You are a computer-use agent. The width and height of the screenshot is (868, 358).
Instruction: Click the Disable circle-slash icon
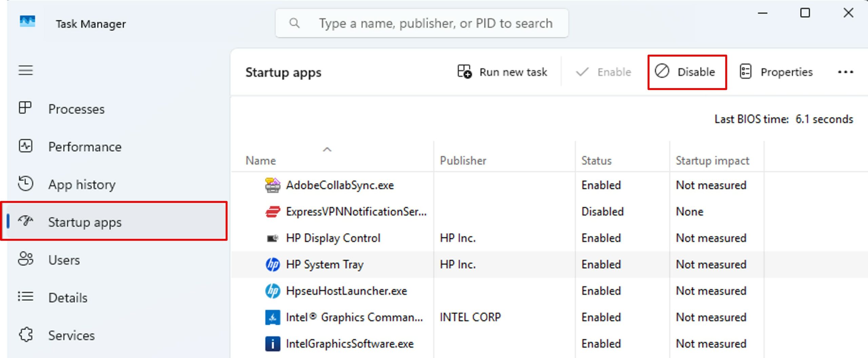point(662,71)
